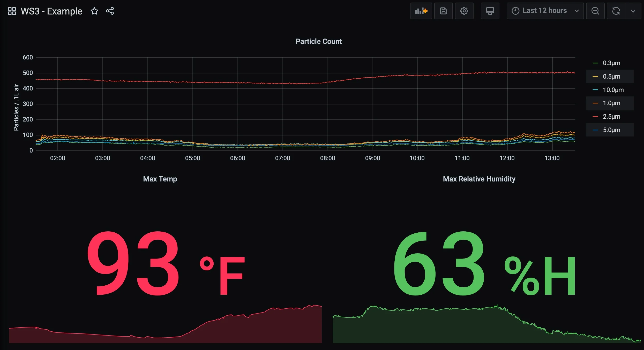Open dashboard settings
Screen dimensions: 644x350
click(464, 11)
